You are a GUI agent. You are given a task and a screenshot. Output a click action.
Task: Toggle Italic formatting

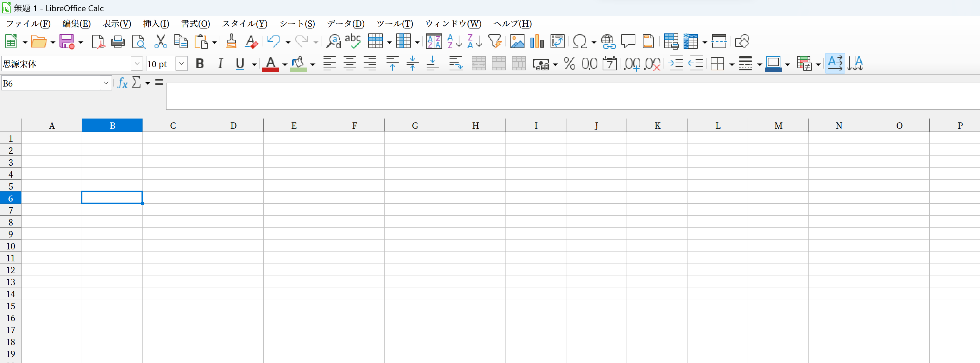coord(220,64)
